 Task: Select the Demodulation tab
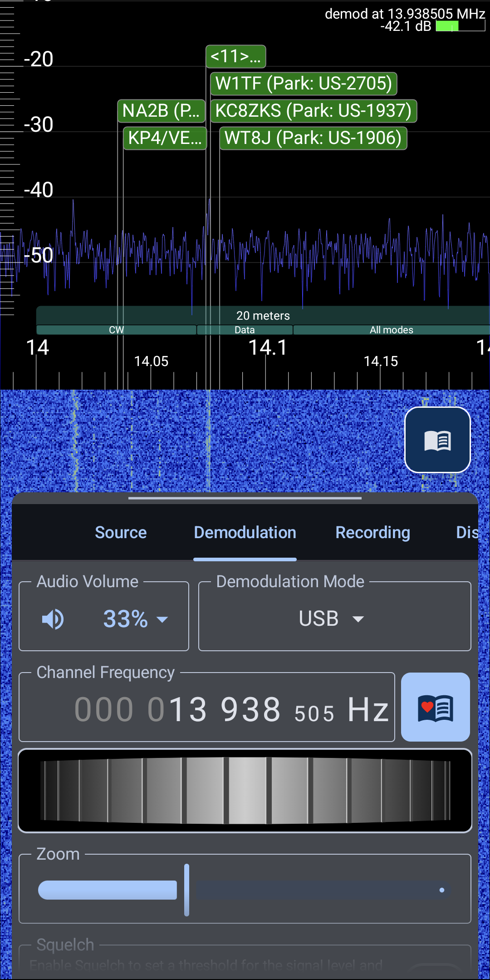tap(245, 533)
